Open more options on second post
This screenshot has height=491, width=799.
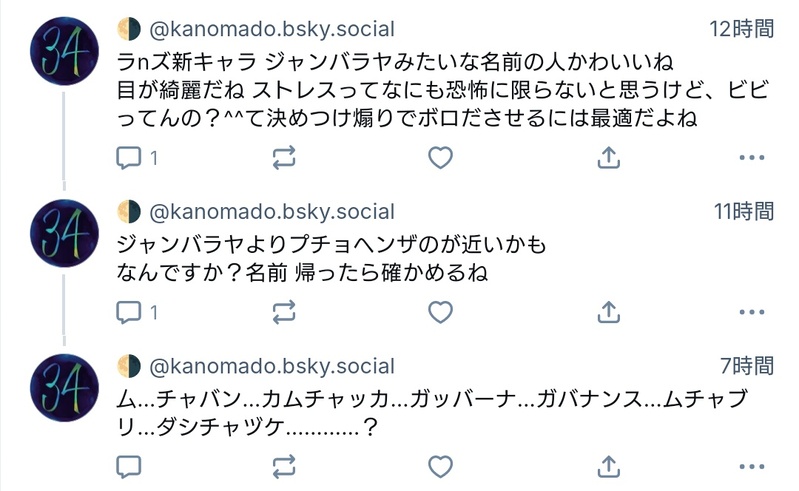[x=751, y=312]
